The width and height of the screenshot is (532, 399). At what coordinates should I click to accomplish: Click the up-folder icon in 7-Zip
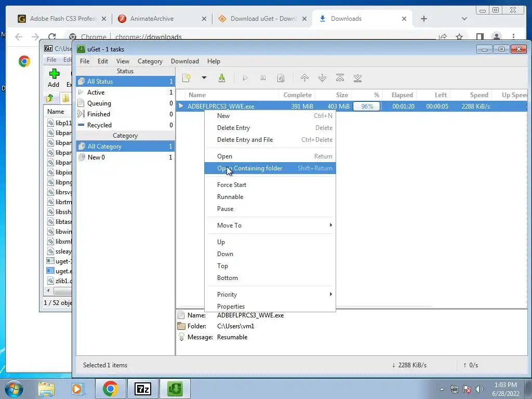[50, 98]
